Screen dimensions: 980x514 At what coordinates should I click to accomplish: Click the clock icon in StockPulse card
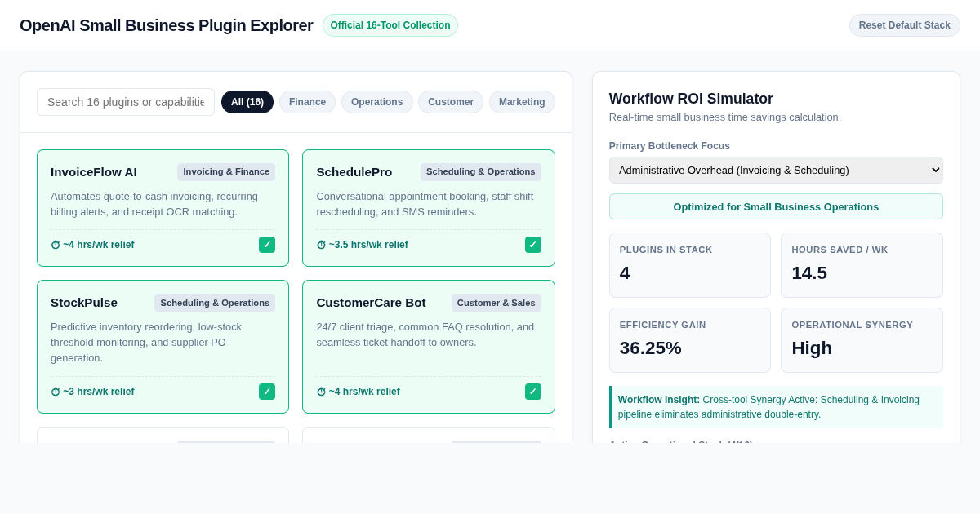[56, 392]
